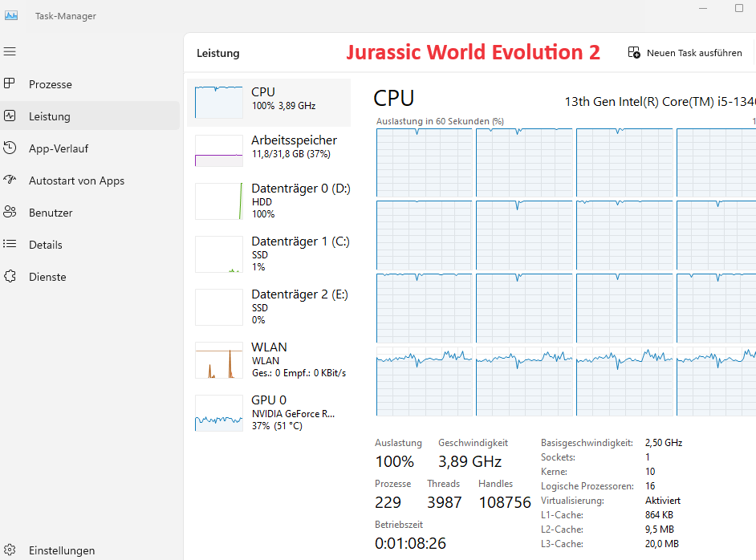The height and width of the screenshot is (560, 756).
Task: Select the CPU performance entry
Action: [x=269, y=102]
